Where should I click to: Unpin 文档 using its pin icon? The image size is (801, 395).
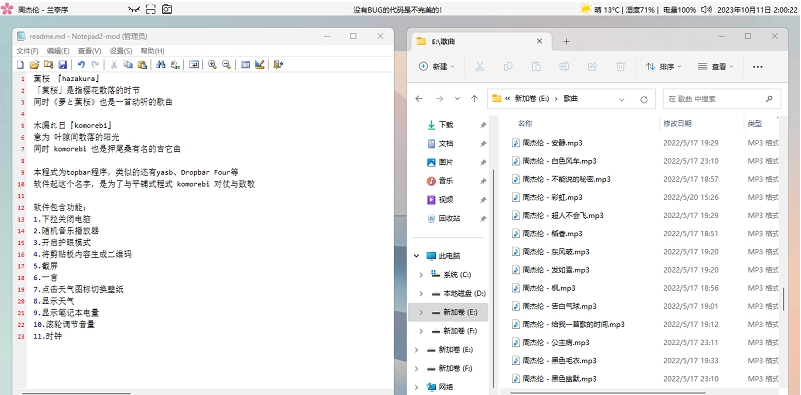[x=483, y=144]
